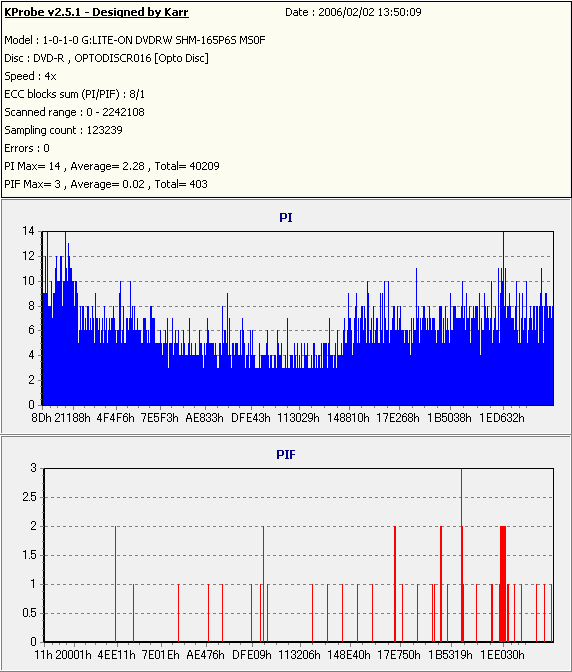Click the PIF Max= 3 statistics line
This screenshot has height=672, width=572.
tap(106, 184)
